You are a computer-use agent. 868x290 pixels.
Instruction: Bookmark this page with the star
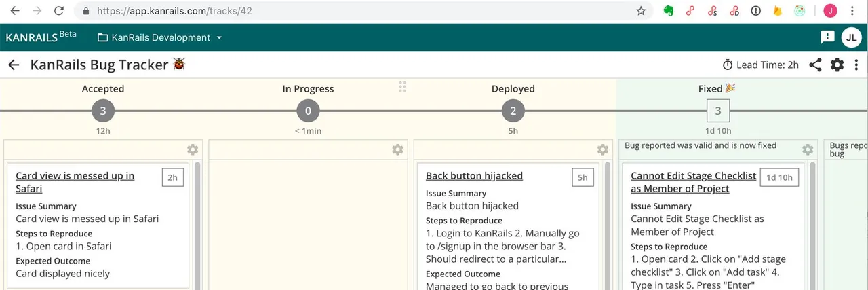point(641,11)
